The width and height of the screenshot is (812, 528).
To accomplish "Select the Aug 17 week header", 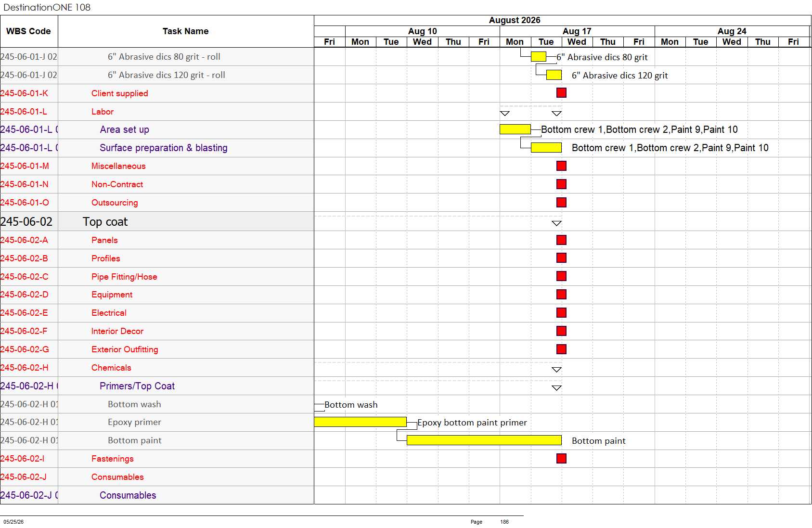I will [577, 31].
